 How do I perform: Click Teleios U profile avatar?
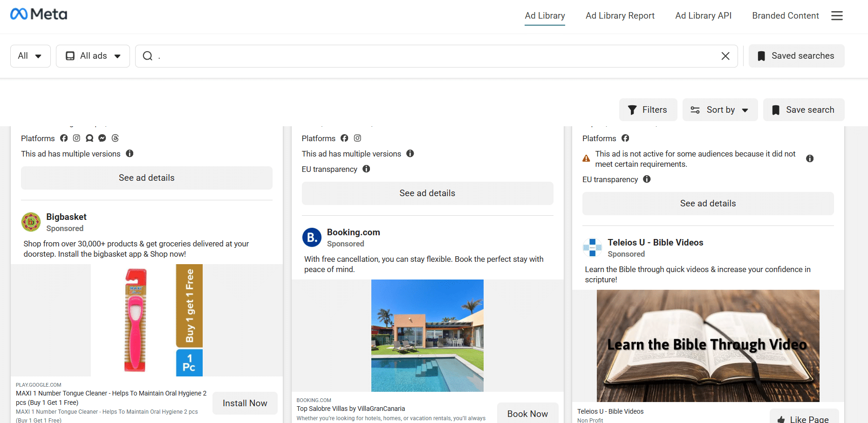(592, 247)
